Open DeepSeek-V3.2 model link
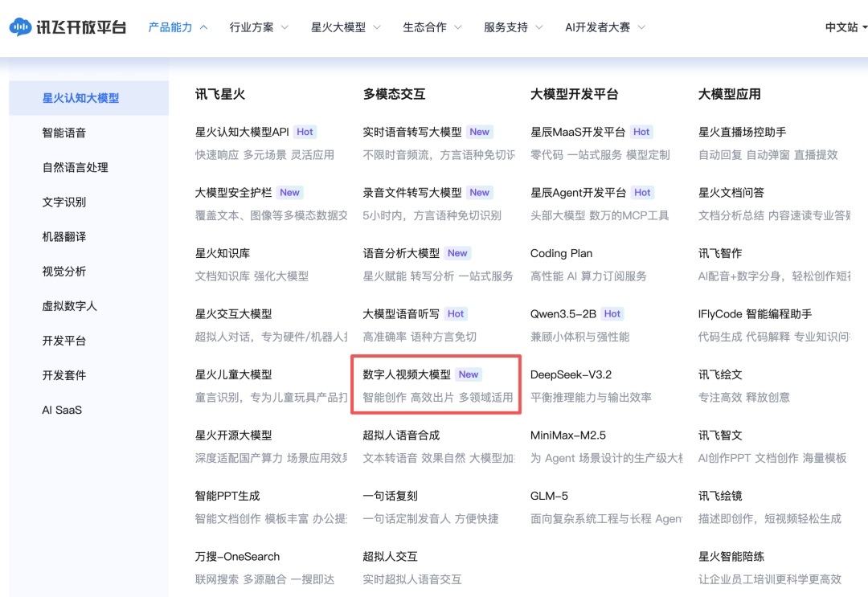The height and width of the screenshot is (597, 868). pyautogui.click(x=571, y=374)
